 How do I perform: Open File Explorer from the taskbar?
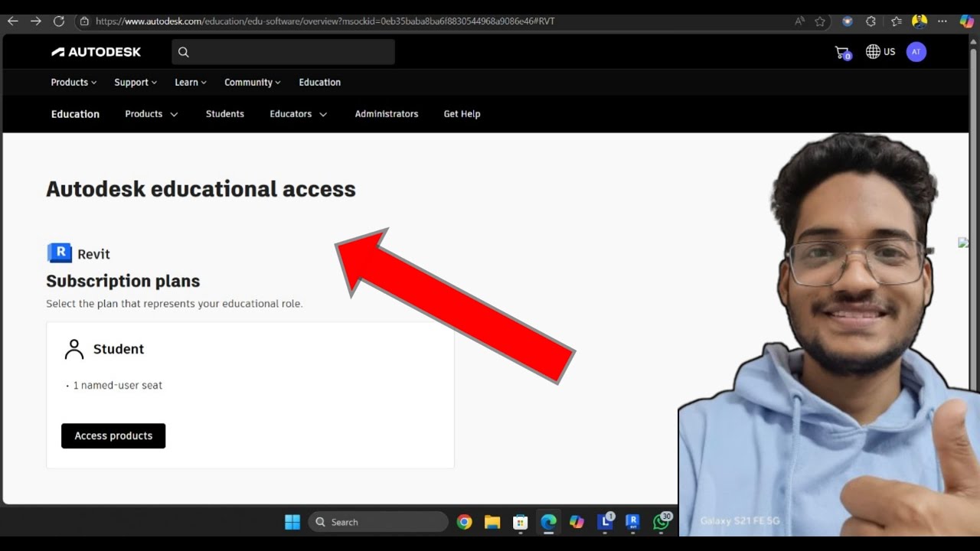pyautogui.click(x=492, y=522)
